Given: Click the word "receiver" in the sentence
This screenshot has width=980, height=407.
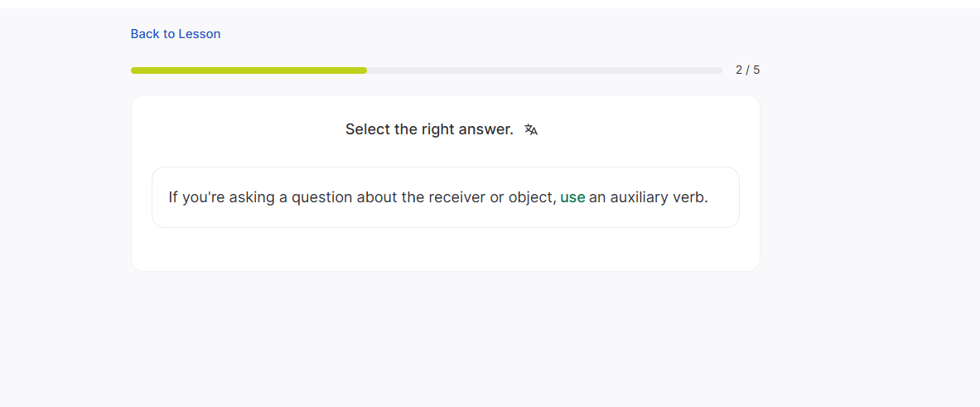Looking at the screenshot, I should click(x=458, y=197).
